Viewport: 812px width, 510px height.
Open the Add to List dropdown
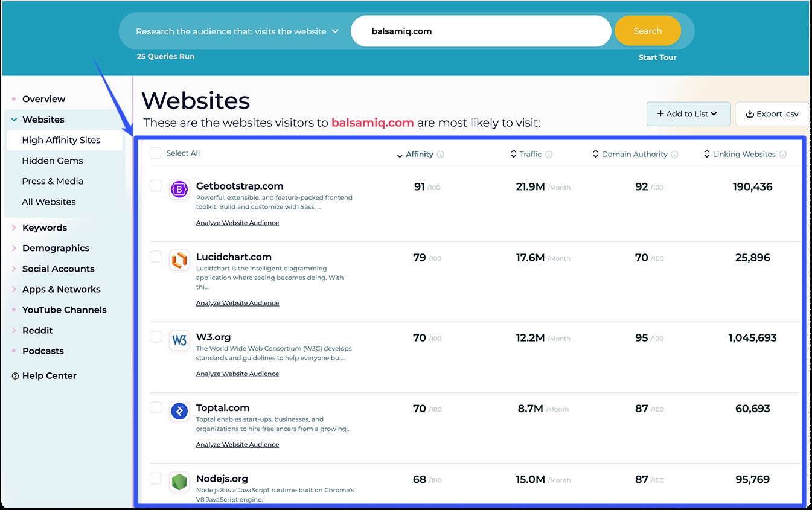[688, 113]
